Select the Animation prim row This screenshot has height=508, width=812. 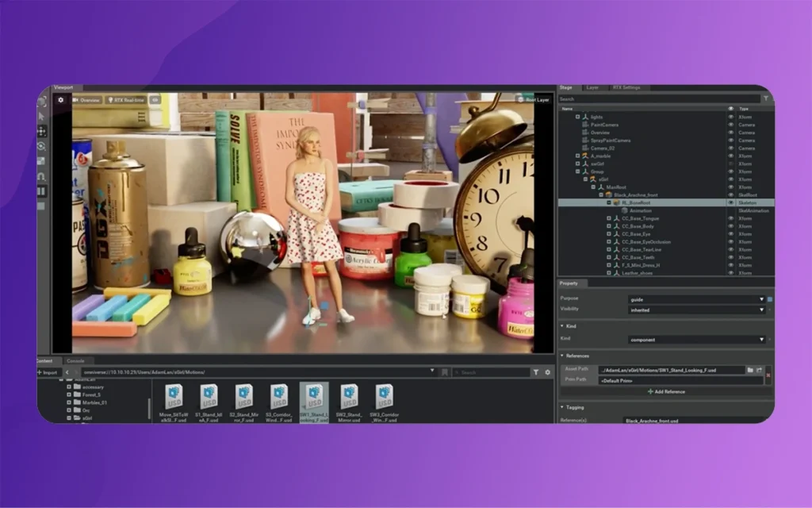pos(666,210)
